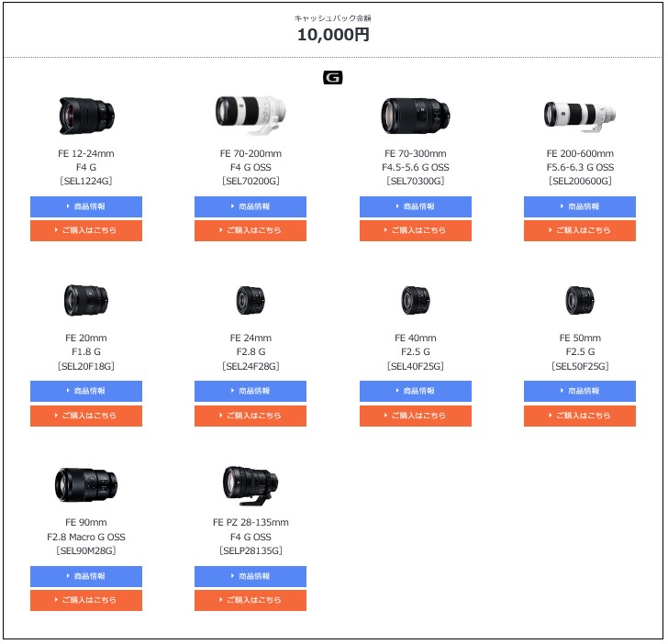Open product info for FE 200-600mm G OSS
Image resolution: width=668 pixels, height=644 pixels.
[x=580, y=206]
